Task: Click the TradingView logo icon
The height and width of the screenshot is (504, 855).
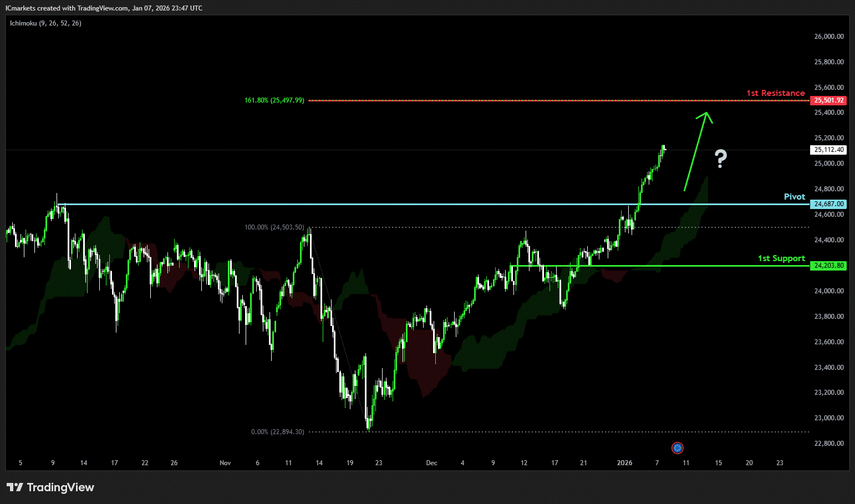Action: point(15,487)
